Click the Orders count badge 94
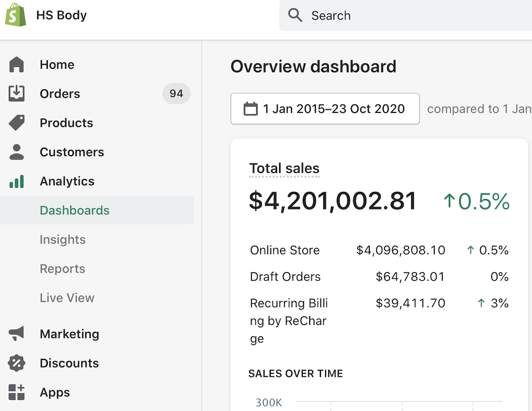The width and height of the screenshot is (532, 411). (x=176, y=93)
